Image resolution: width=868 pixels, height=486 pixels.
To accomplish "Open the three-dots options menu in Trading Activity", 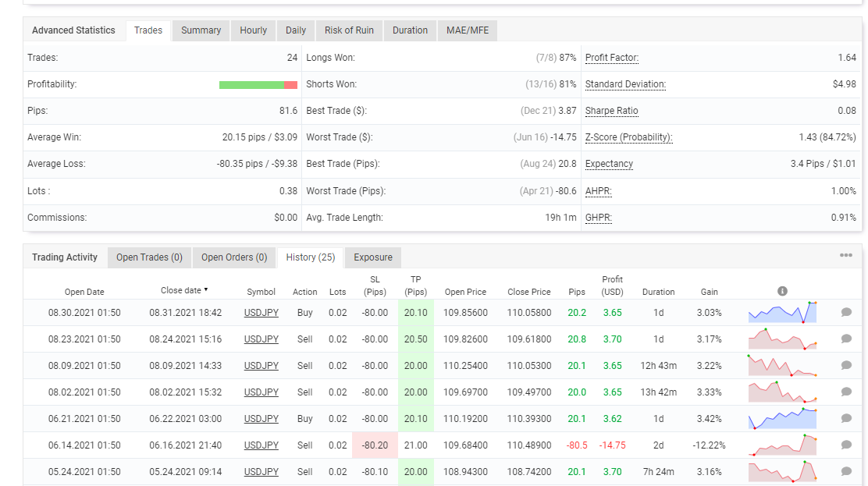I will click(846, 255).
